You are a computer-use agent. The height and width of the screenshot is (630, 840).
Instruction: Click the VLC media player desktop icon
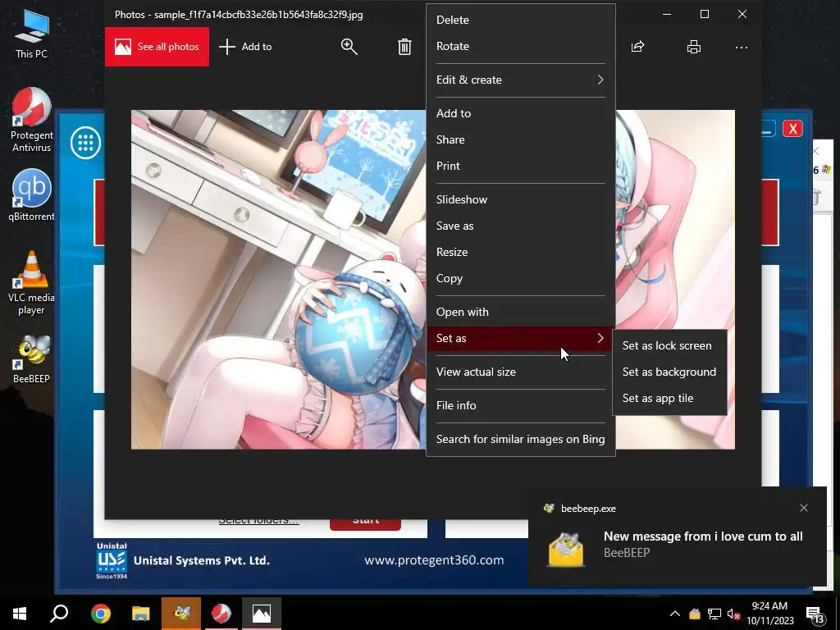pos(32,283)
